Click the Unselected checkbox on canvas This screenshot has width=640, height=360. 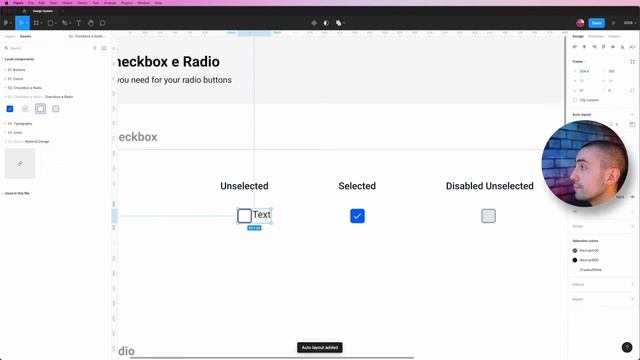tap(244, 216)
